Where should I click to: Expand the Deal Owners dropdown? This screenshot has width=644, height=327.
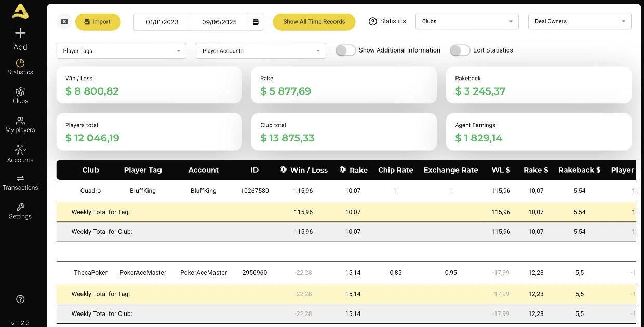(580, 21)
